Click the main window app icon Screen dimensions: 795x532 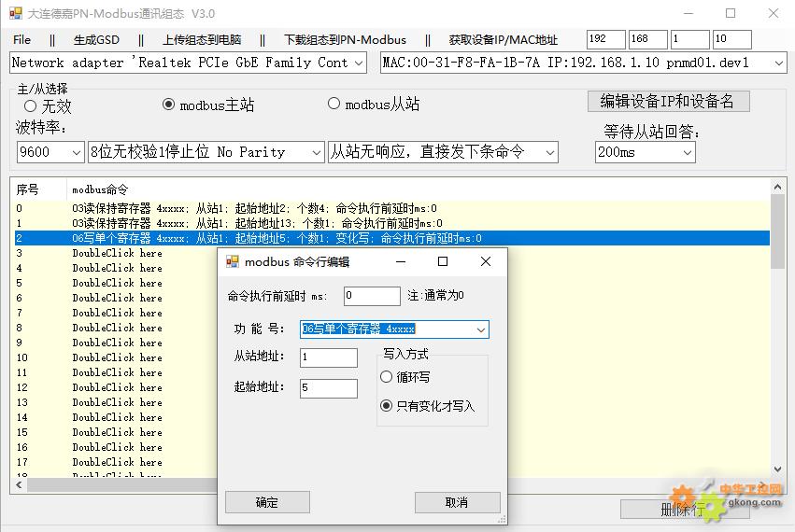[15, 13]
